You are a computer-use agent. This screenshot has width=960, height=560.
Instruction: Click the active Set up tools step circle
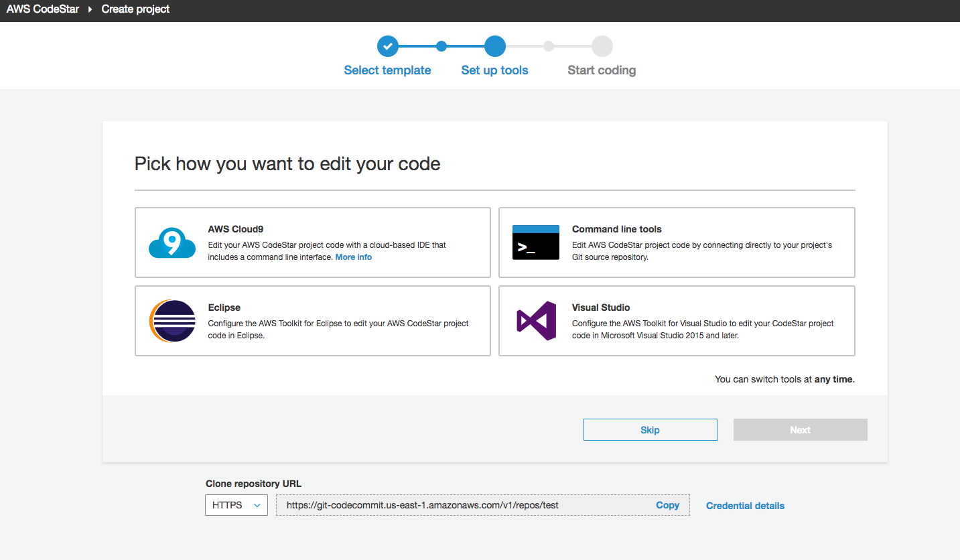point(494,46)
